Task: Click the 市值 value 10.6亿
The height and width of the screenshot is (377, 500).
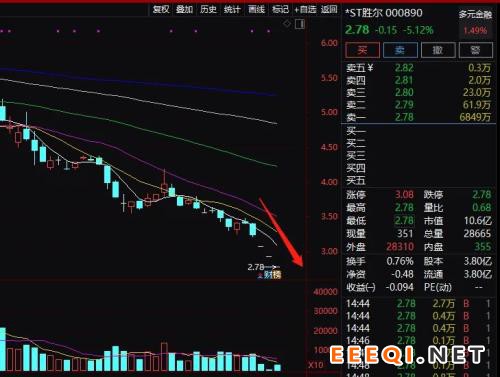Action: pos(477,221)
